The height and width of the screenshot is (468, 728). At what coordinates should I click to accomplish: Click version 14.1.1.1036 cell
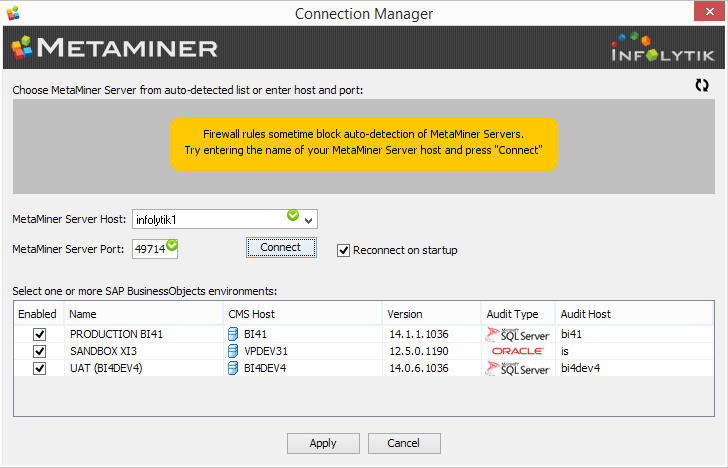[x=431, y=334]
